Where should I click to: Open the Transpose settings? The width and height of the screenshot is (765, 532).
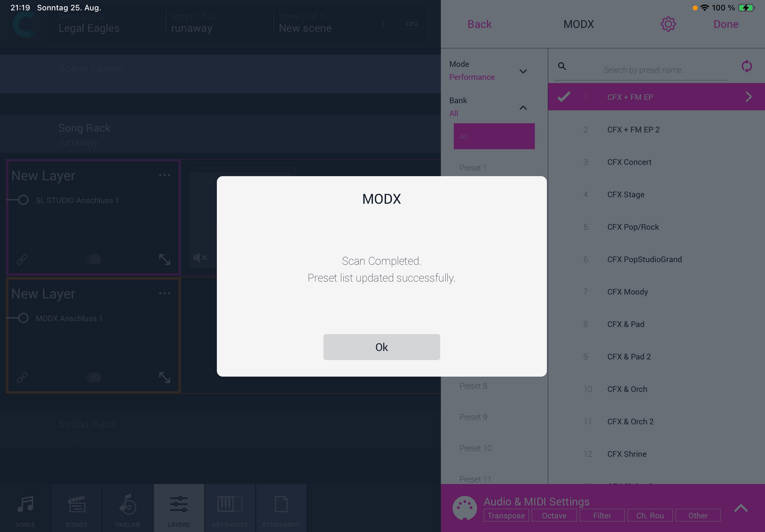pos(506,515)
